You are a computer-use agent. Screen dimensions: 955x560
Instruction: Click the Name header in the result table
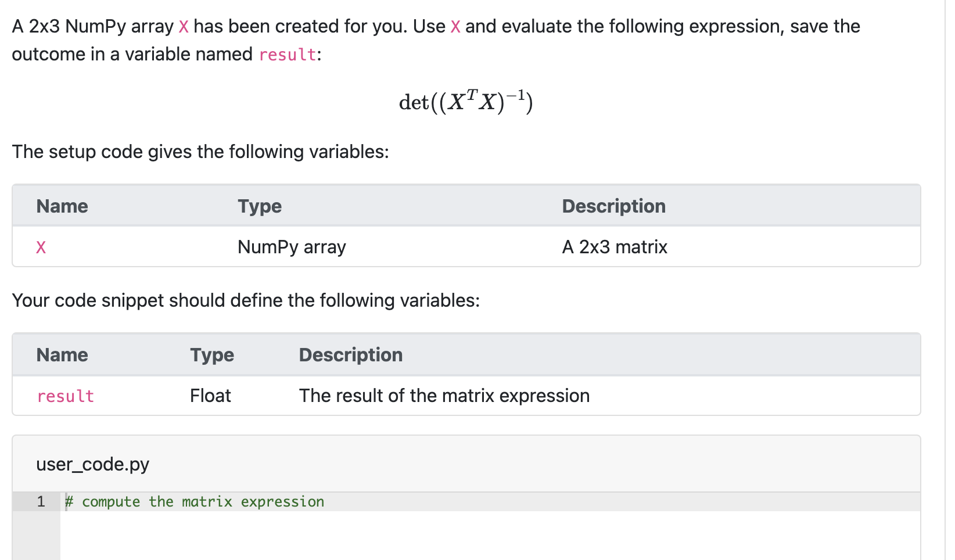coord(62,354)
